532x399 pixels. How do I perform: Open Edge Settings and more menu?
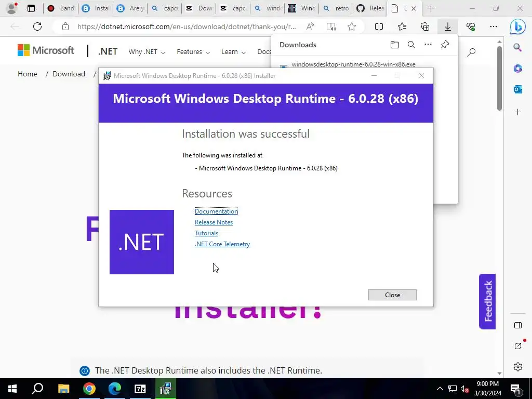494,26
